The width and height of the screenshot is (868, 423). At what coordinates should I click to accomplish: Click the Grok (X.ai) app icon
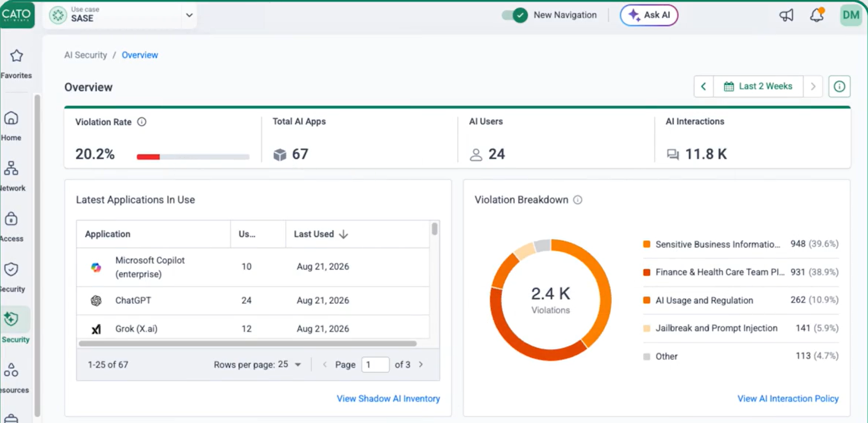pos(96,329)
